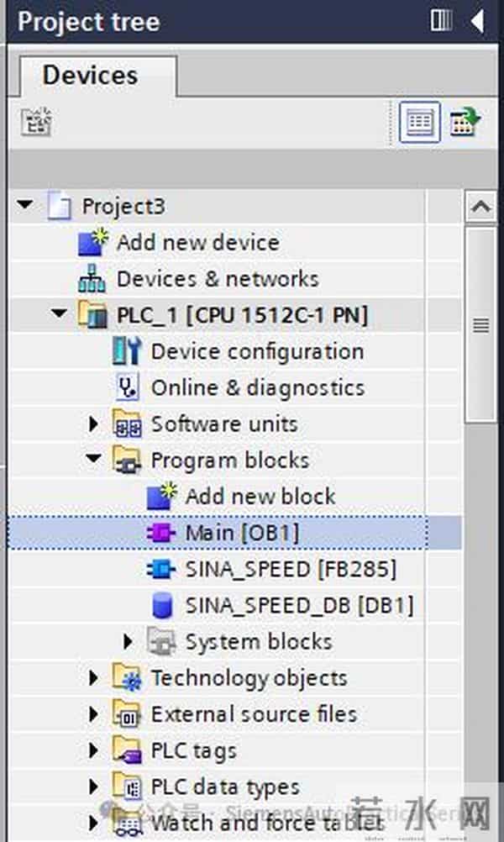Toggle the project tree panel layout icon
This screenshot has height=842, width=504.
tap(442, 21)
